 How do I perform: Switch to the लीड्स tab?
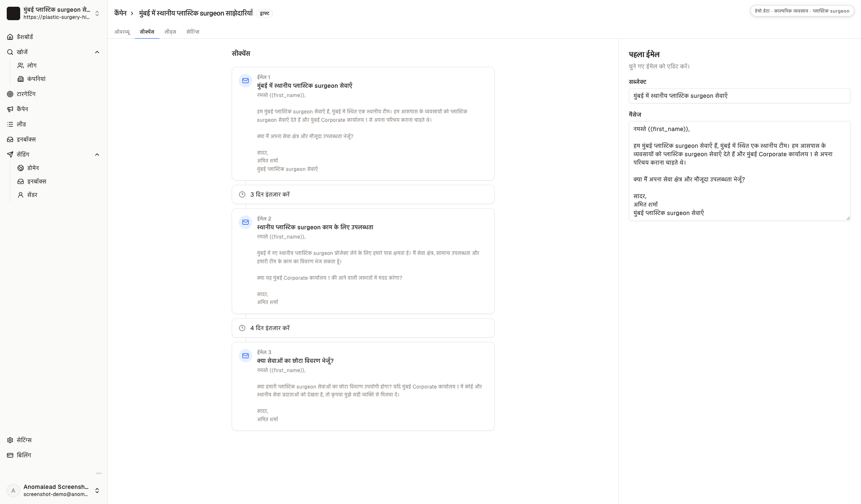tap(170, 32)
